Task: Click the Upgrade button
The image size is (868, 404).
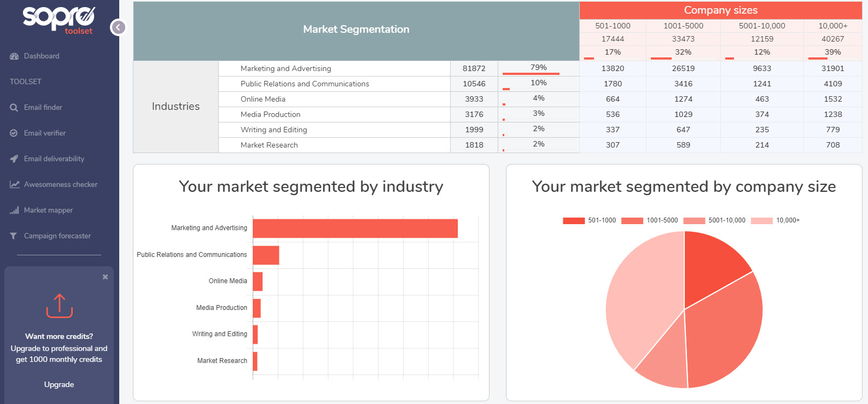Action: pyautogui.click(x=59, y=384)
